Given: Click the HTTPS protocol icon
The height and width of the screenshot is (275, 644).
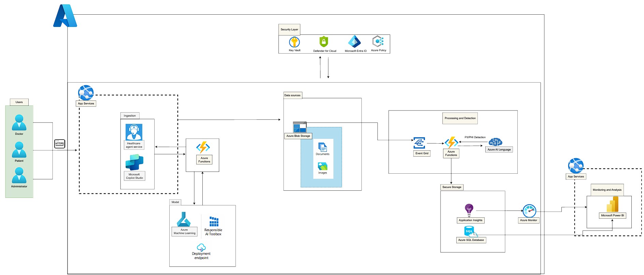Looking at the screenshot, I should click(x=60, y=144).
